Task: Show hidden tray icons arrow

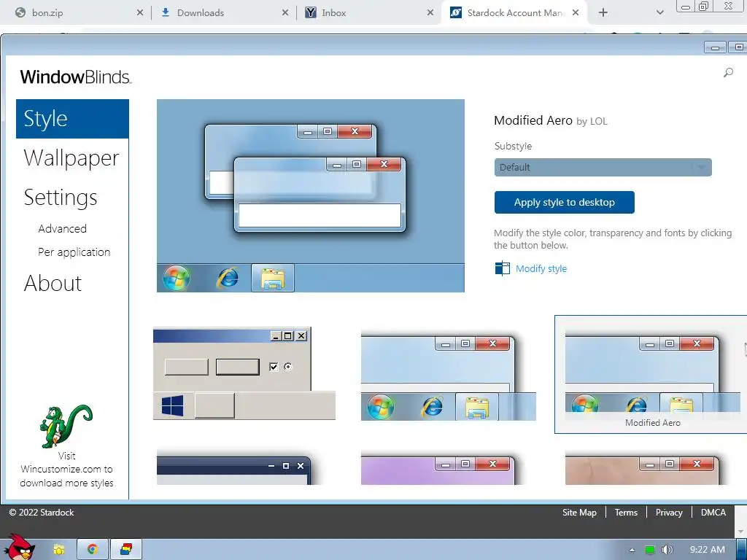Action: (632, 550)
